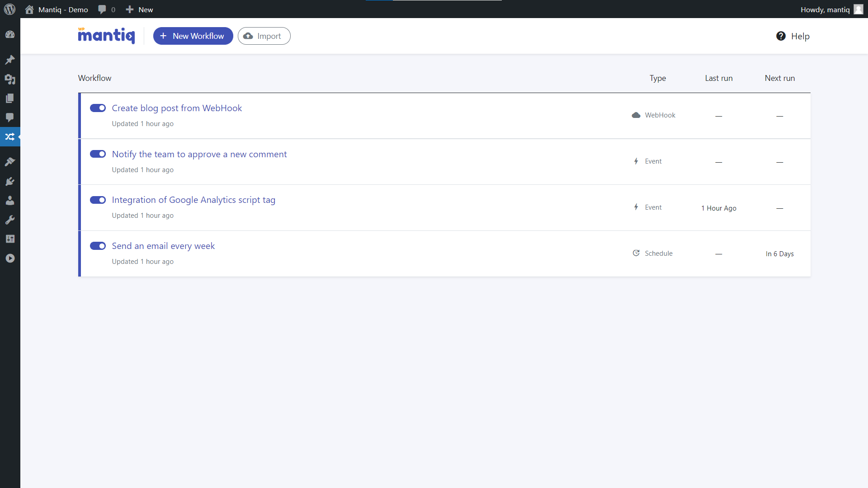Screen dimensions: 868x488
Task: Open the 'New' menu in the admin bar
Action: click(139, 9)
